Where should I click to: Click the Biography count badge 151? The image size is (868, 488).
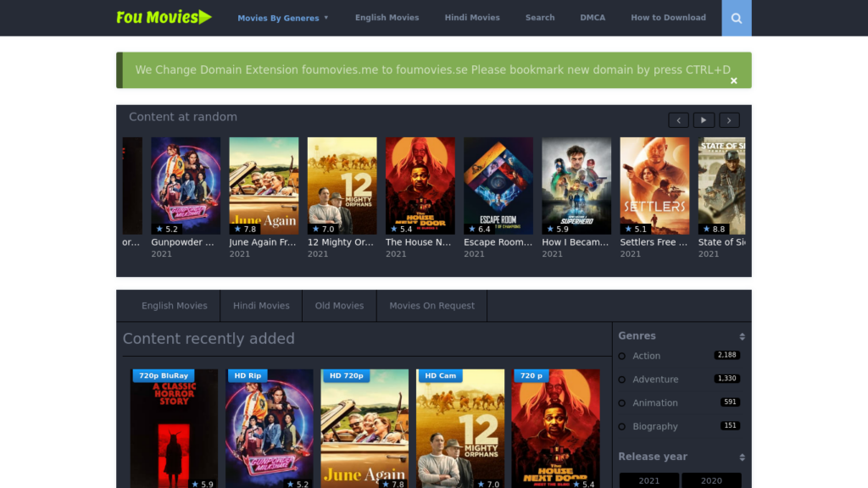pyautogui.click(x=730, y=425)
